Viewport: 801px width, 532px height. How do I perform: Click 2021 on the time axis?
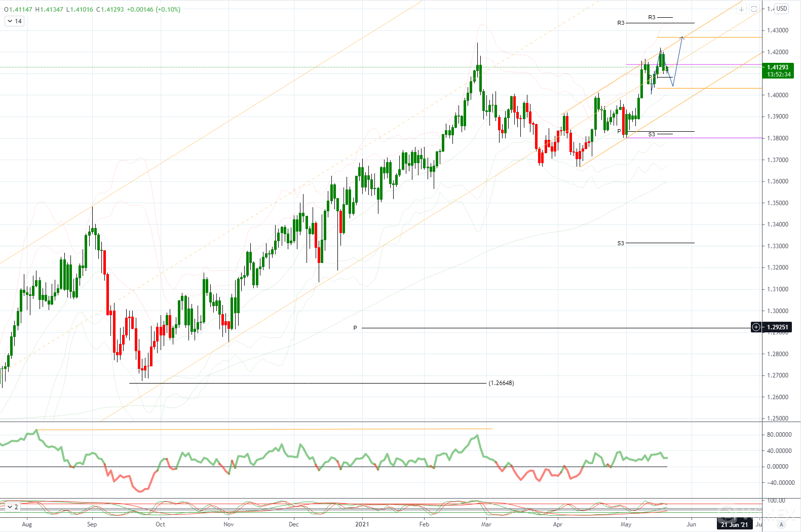point(362,524)
